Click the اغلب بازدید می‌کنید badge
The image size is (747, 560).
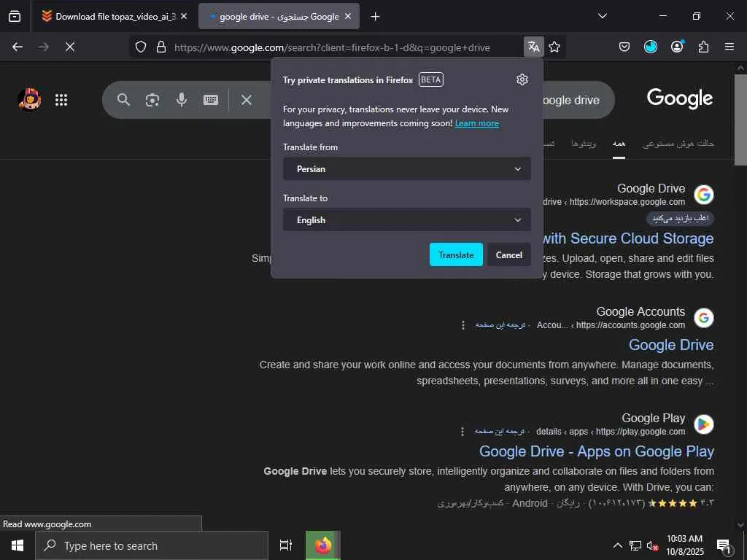[680, 219]
